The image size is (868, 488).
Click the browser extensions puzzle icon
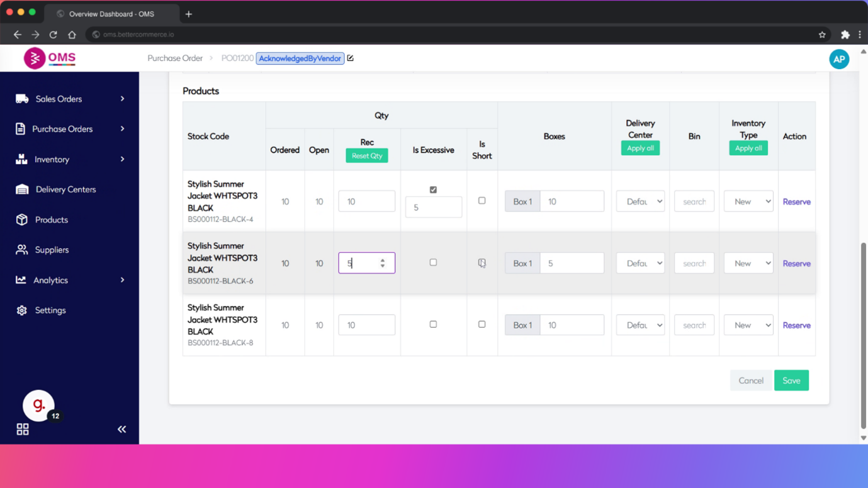coord(845,35)
